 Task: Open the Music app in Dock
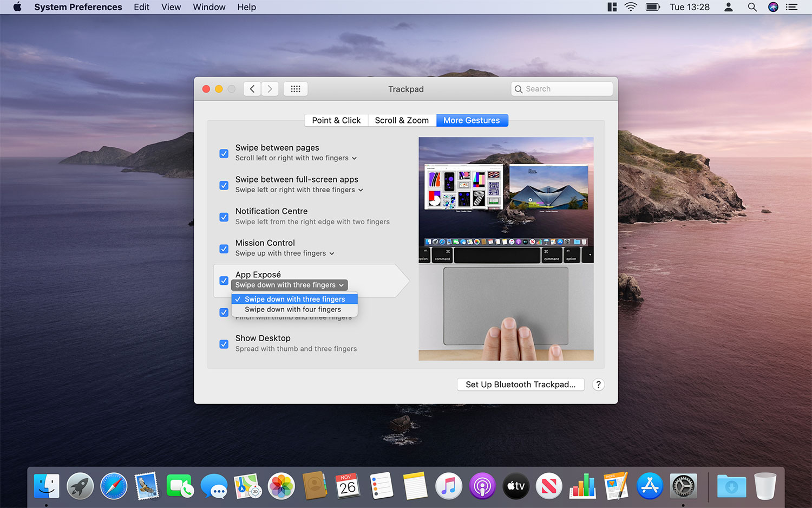coord(448,486)
